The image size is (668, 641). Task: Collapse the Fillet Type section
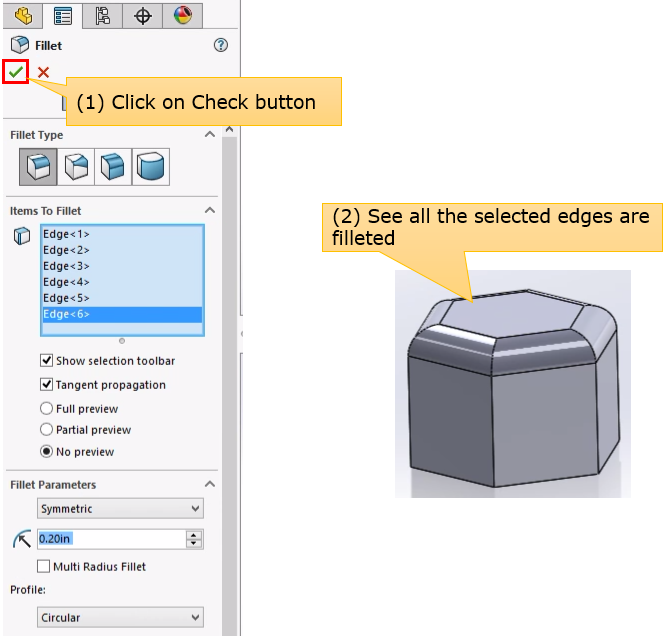(210, 135)
